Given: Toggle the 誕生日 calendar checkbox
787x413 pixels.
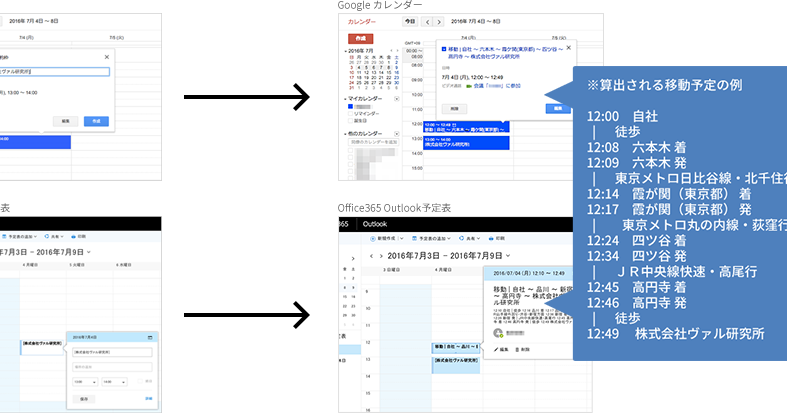Looking at the screenshot, I should [350, 120].
